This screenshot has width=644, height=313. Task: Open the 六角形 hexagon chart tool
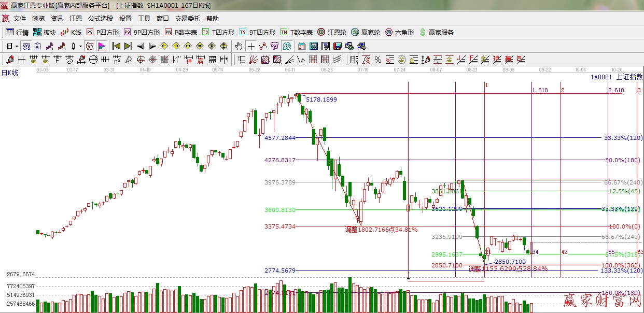tap(399, 32)
